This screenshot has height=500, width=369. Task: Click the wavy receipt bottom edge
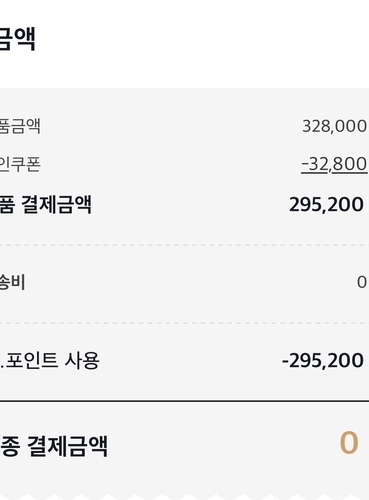point(184,494)
